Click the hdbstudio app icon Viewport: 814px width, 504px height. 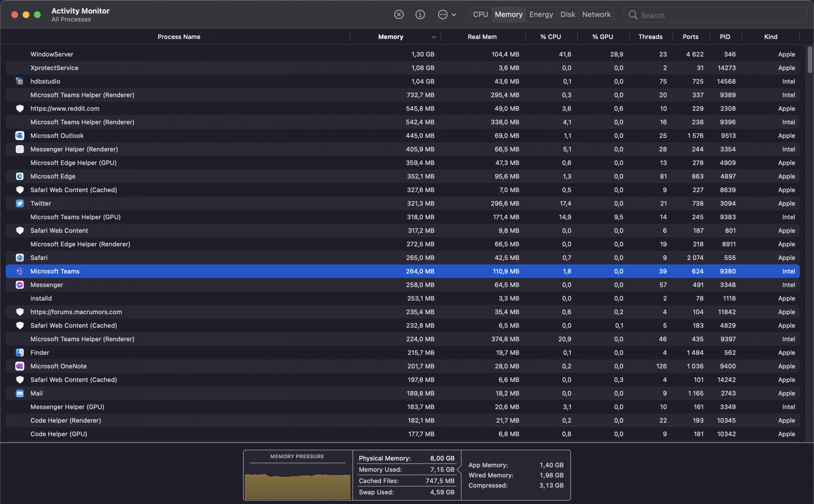point(20,81)
